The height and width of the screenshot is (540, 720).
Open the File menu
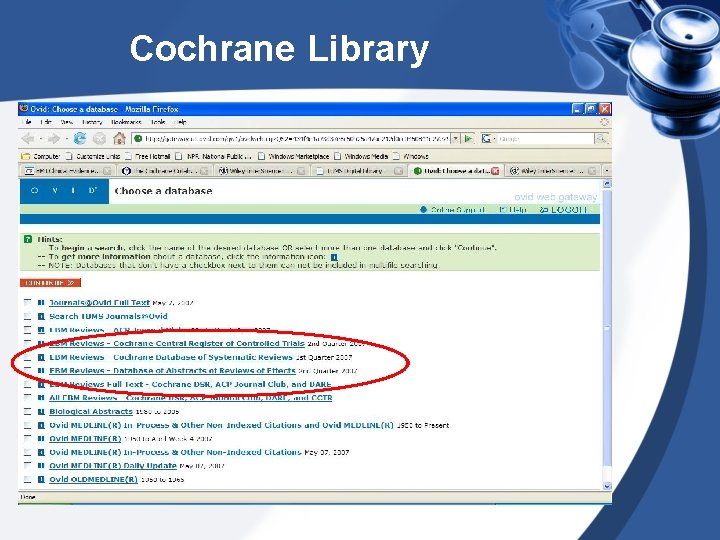click(27, 122)
